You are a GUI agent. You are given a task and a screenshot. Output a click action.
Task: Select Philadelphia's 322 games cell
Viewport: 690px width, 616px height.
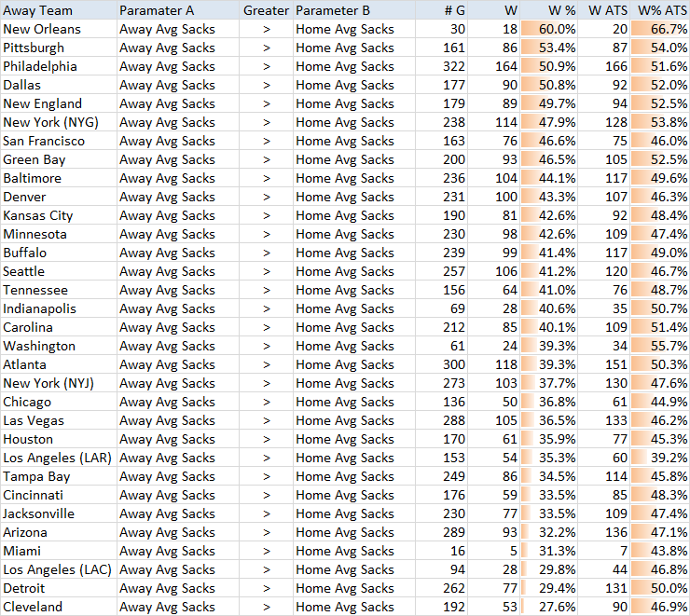[x=441, y=66]
